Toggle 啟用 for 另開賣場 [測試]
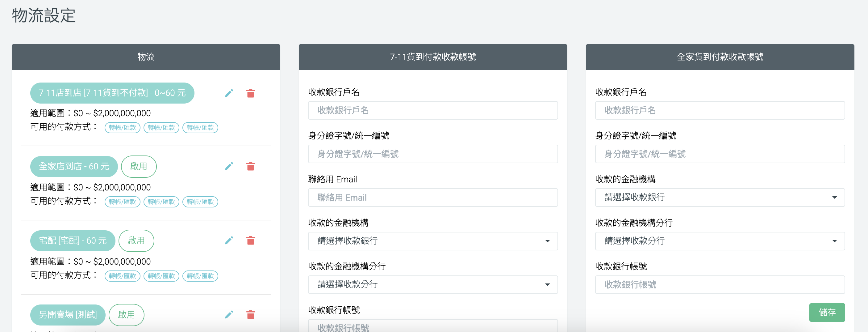Image resolution: width=868 pixels, height=332 pixels. [x=126, y=315]
